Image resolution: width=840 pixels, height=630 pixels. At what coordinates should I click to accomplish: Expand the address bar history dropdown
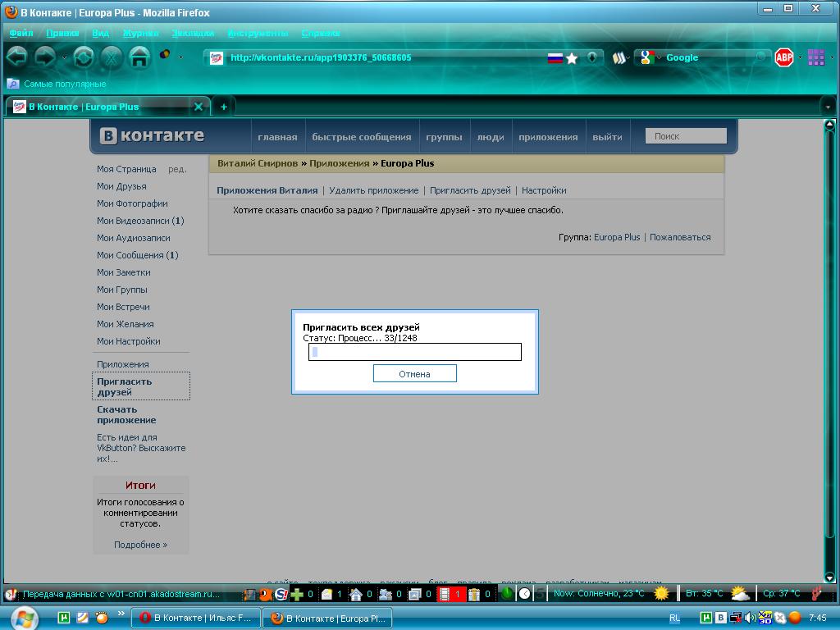click(x=592, y=57)
